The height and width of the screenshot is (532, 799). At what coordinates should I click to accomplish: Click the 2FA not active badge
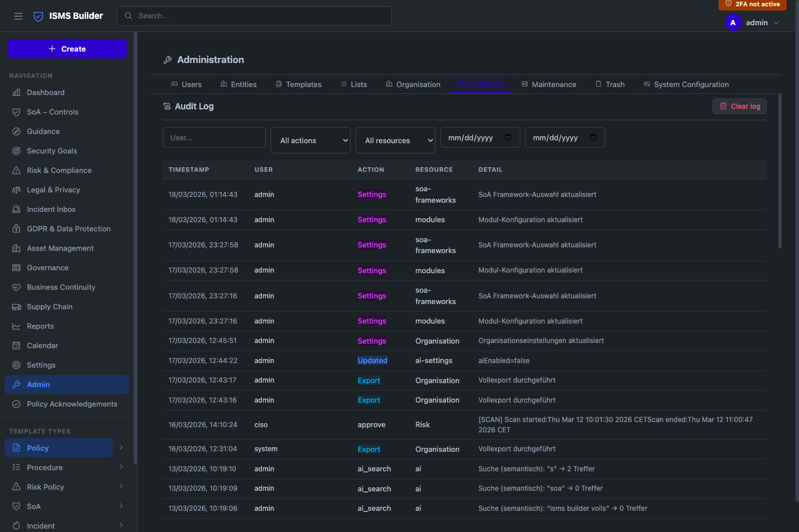point(753,4)
